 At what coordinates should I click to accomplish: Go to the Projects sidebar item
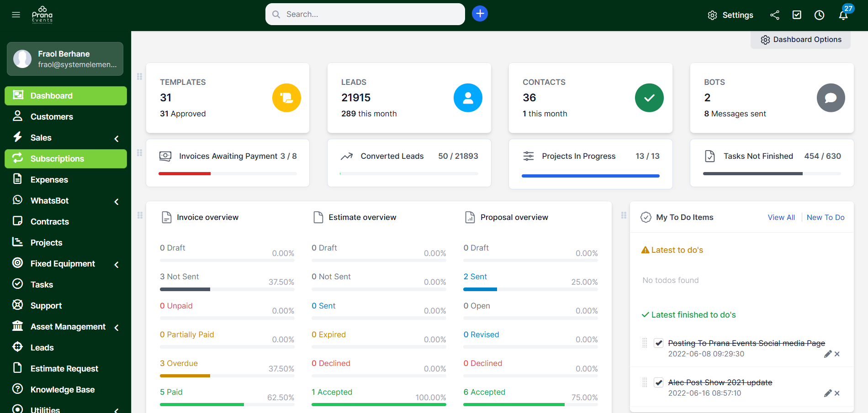[x=46, y=243]
